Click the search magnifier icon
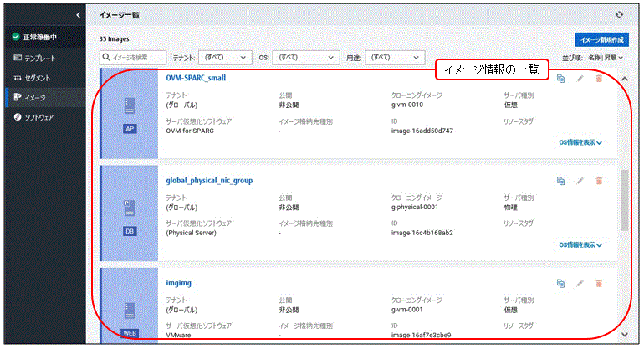This screenshot has width=644, height=349. click(x=106, y=57)
